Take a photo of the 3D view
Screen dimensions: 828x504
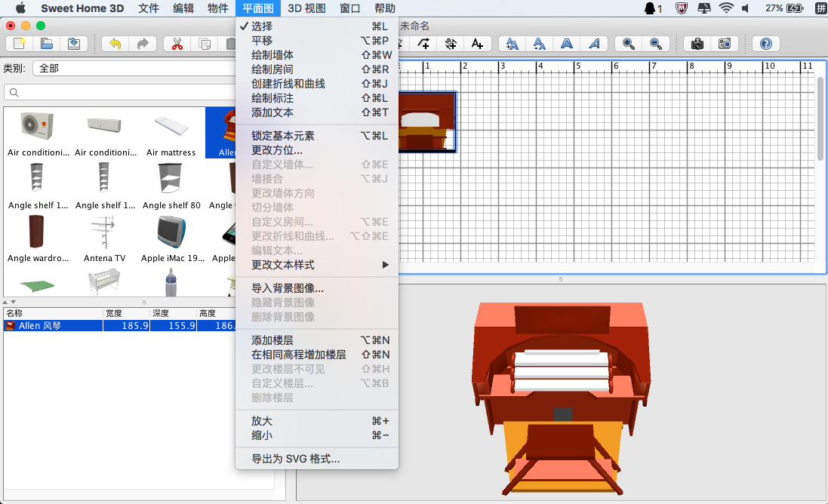[696, 43]
